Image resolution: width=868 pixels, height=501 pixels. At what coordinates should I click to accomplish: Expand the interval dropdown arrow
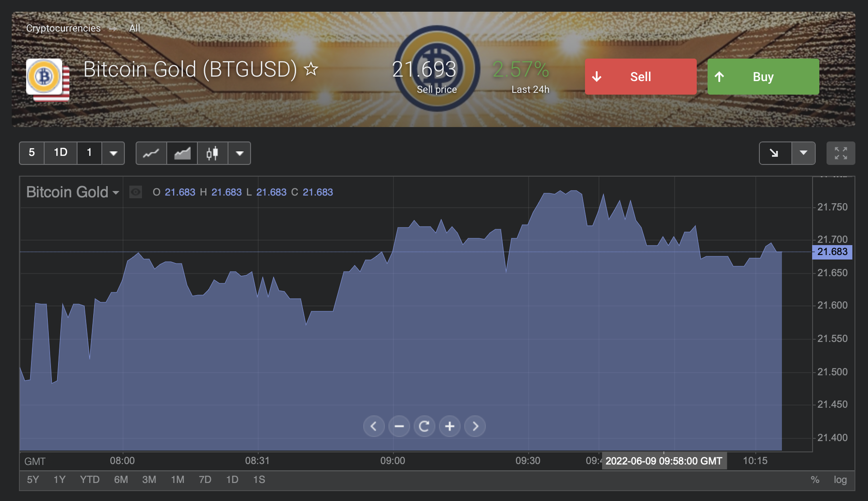click(x=114, y=153)
